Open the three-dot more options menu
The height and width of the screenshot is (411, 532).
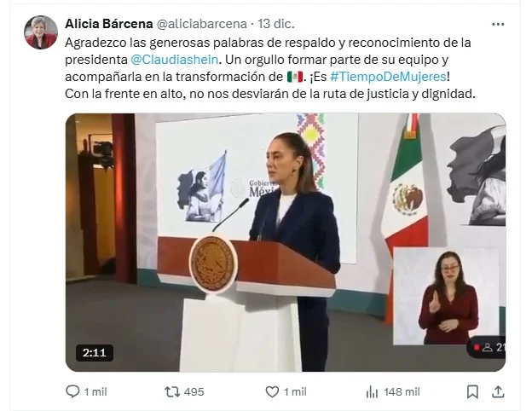click(498, 24)
